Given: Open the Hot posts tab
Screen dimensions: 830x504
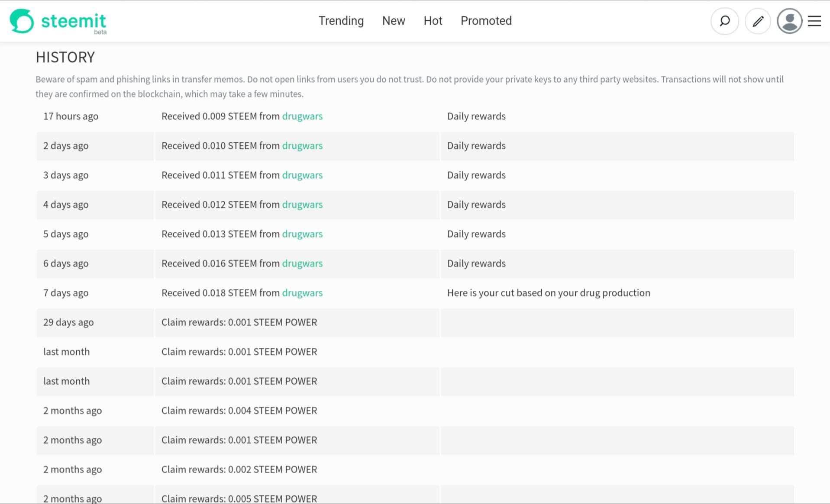Looking at the screenshot, I should pyautogui.click(x=433, y=21).
